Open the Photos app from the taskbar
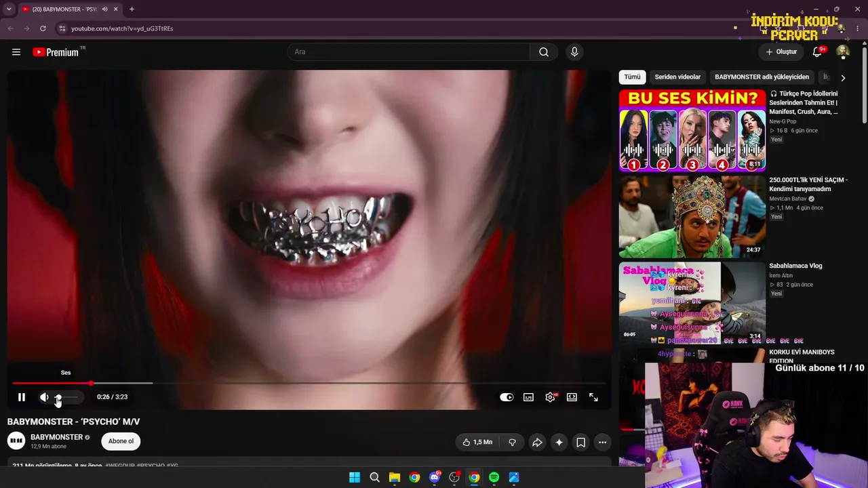The width and height of the screenshot is (868, 488). coord(514,478)
